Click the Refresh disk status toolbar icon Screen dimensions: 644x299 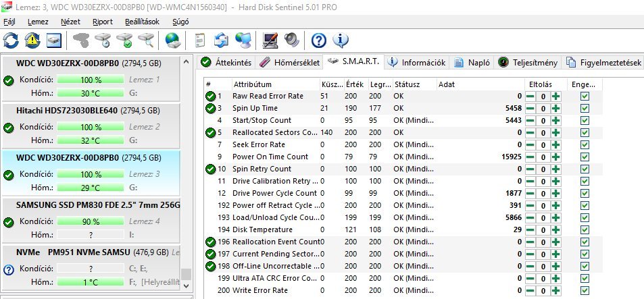[11, 40]
